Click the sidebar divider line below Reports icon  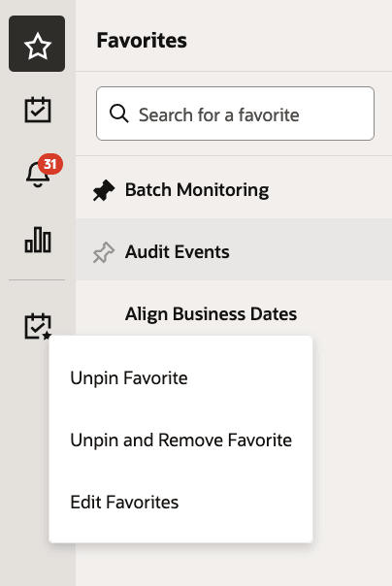(37, 279)
